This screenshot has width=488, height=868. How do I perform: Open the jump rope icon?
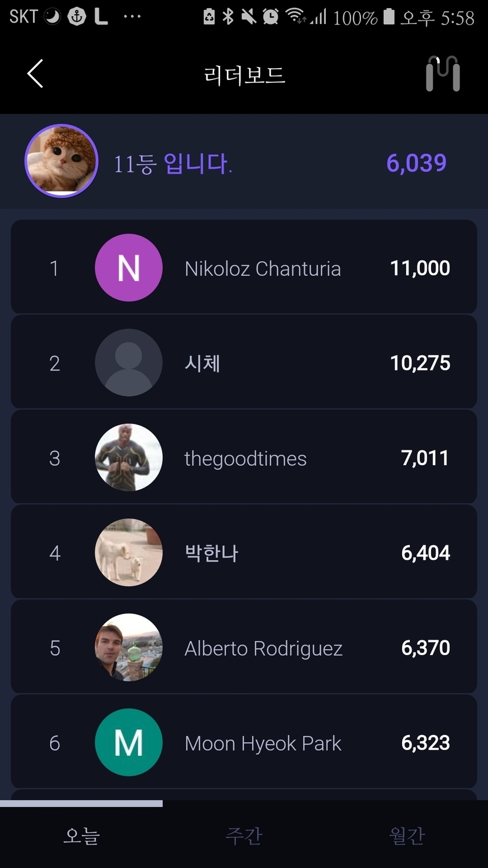[x=442, y=74]
